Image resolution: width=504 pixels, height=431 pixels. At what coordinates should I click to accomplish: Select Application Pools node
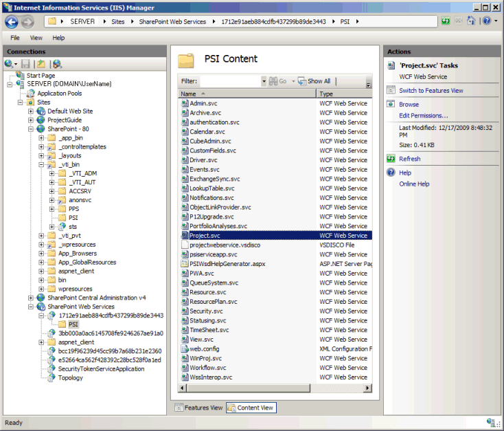pyautogui.click(x=60, y=93)
